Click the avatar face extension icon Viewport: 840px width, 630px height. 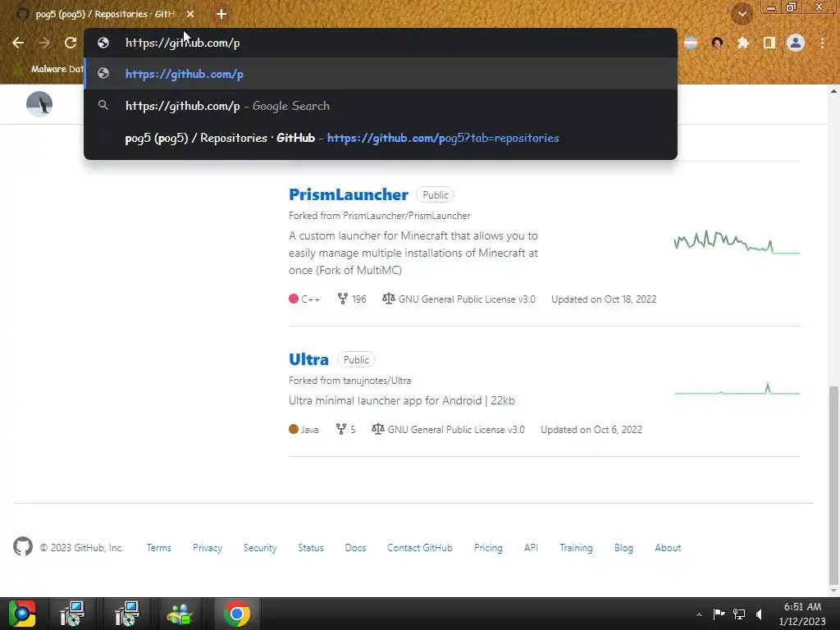pos(717,43)
